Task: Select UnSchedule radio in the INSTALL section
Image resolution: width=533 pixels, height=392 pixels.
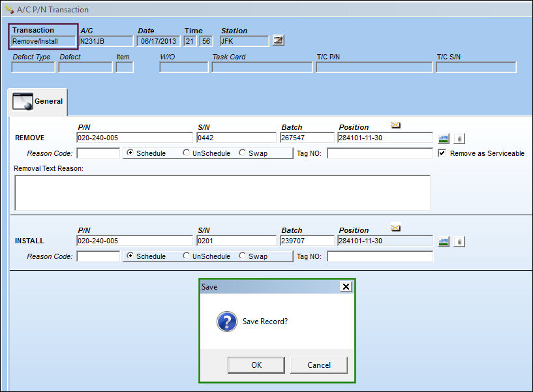Action: click(x=186, y=256)
